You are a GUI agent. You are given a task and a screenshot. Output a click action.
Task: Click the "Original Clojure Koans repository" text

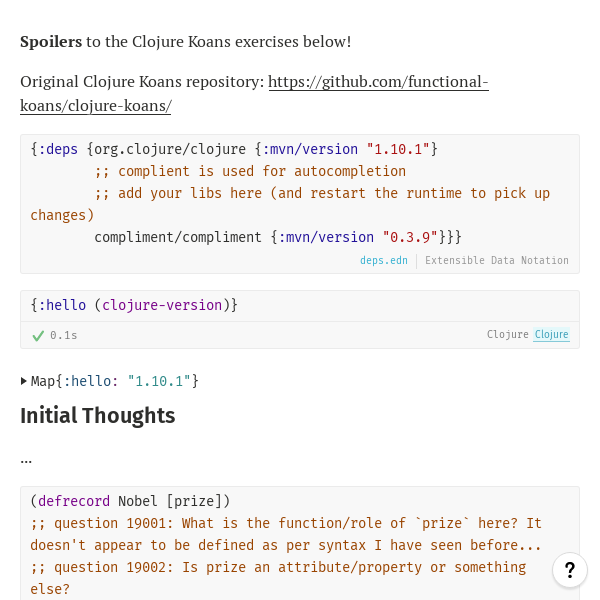pyautogui.click(x=142, y=82)
